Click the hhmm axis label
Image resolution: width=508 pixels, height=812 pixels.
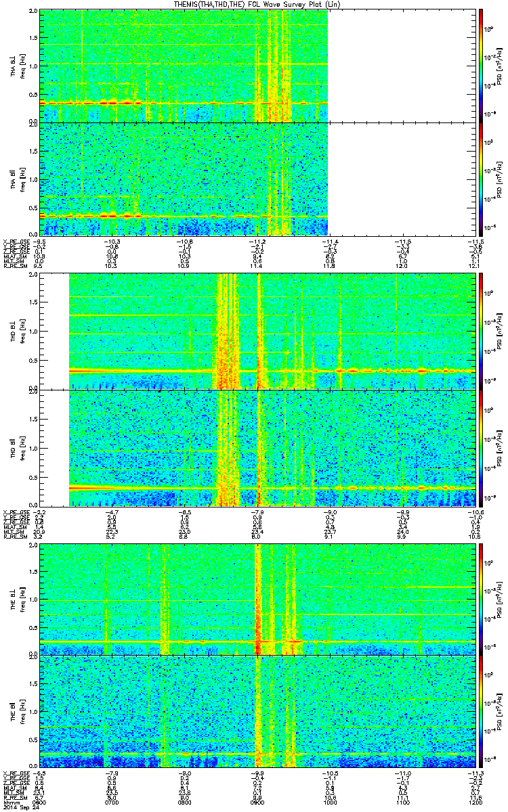pos(10,801)
